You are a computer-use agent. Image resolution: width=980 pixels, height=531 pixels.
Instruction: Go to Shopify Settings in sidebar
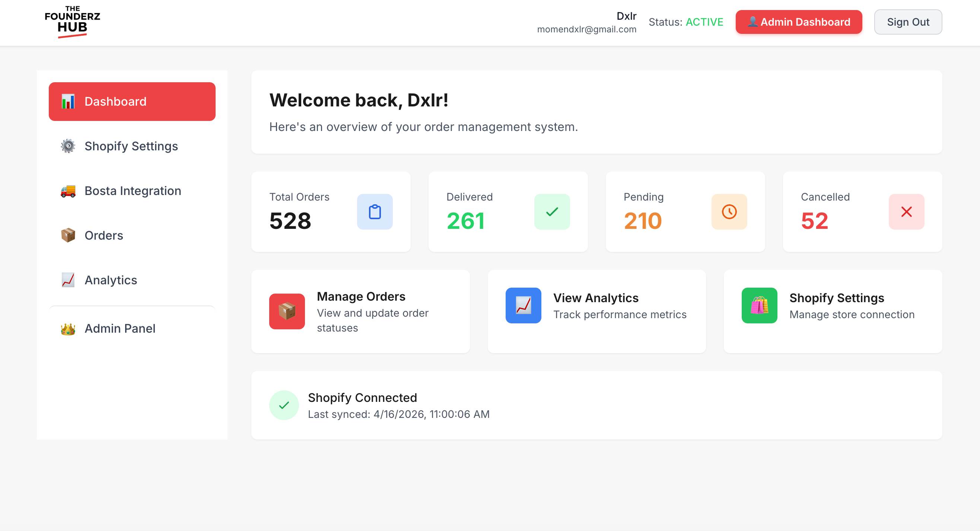tap(132, 146)
